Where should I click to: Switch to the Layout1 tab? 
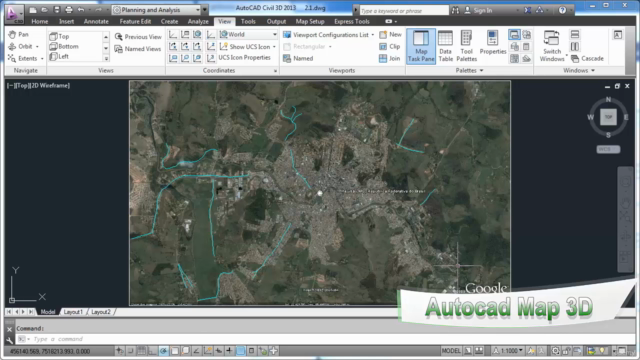[73, 312]
